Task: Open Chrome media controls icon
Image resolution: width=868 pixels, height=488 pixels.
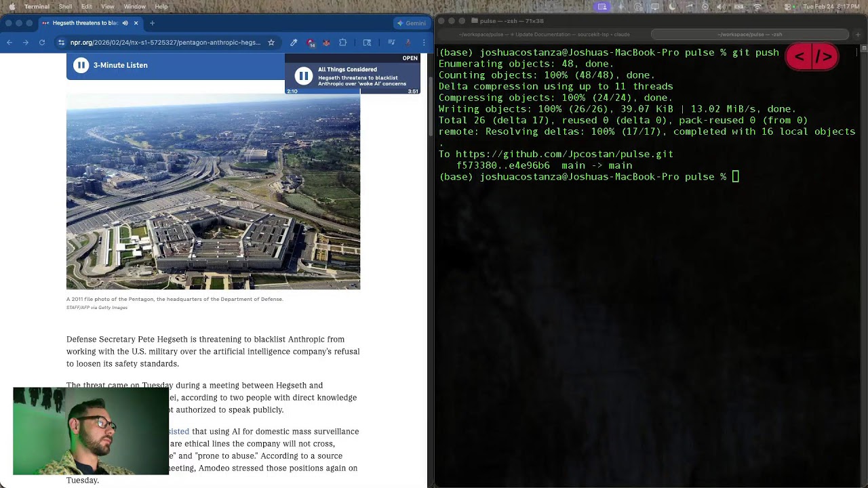Action: coord(391,43)
